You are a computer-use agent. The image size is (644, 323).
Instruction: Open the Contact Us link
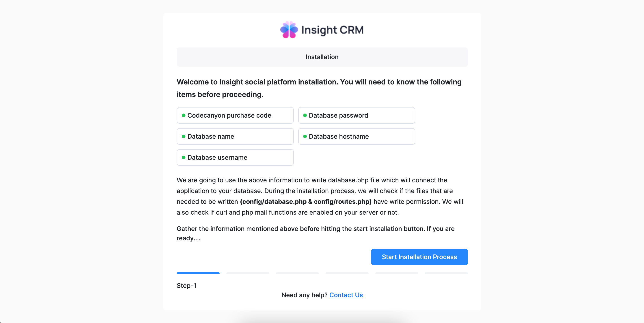click(346, 295)
